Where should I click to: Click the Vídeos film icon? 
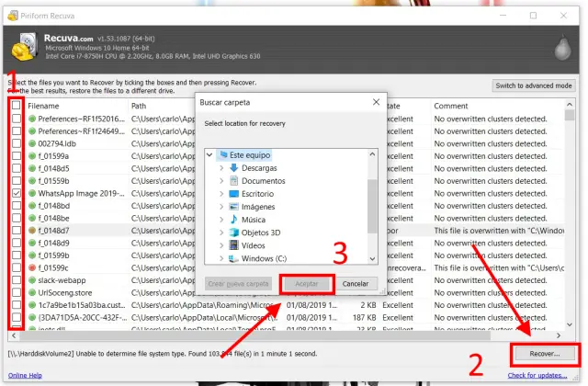pyautogui.click(x=233, y=245)
